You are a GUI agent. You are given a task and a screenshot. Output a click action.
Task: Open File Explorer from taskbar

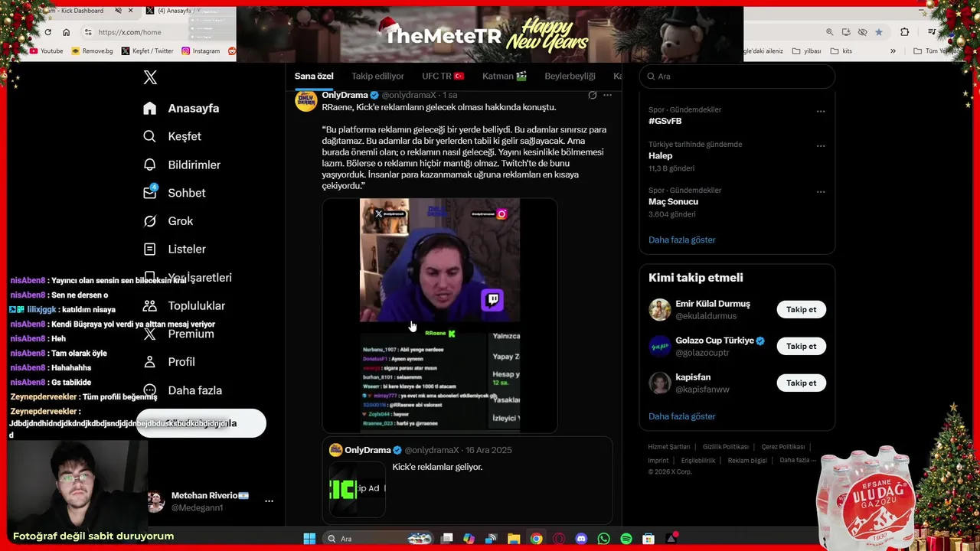point(514,539)
